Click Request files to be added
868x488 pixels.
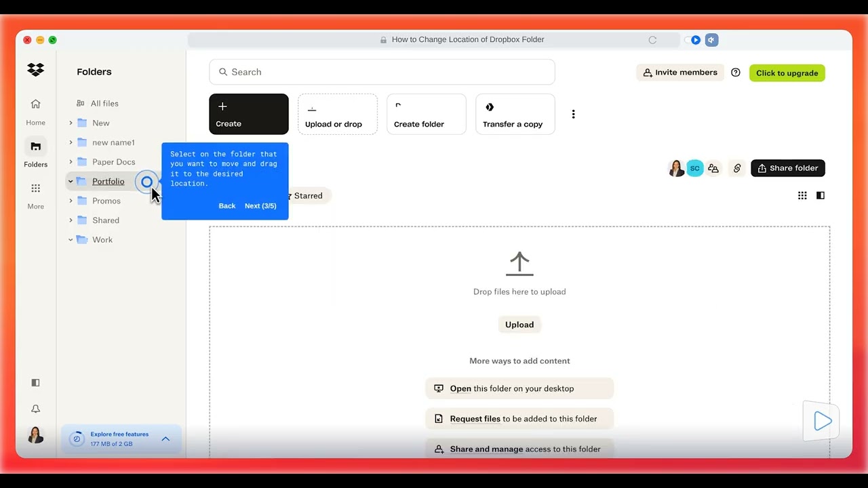click(x=519, y=419)
